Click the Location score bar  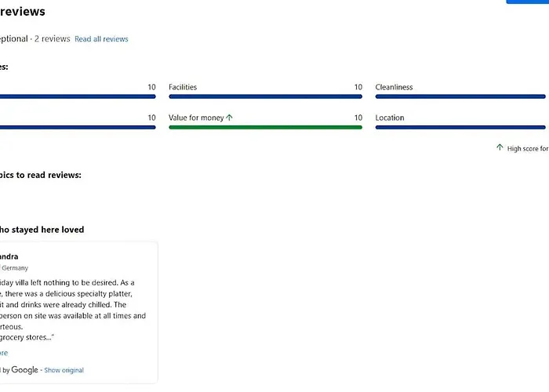point(461,127)
